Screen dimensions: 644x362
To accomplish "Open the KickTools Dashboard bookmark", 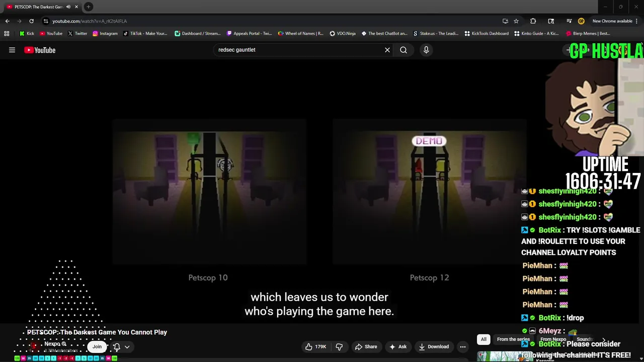I will pos(487,34).
